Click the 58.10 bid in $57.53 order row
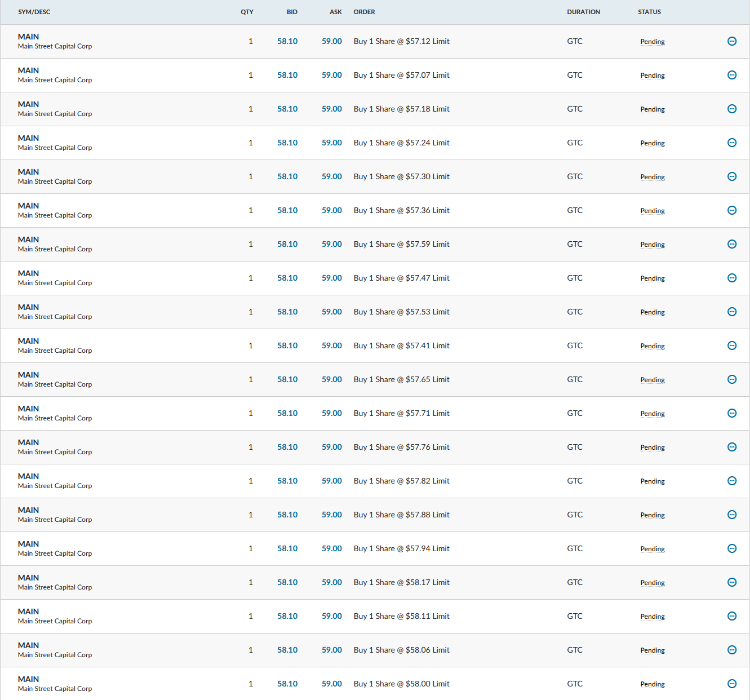750x700 pixels. click(x=287, y=312)
